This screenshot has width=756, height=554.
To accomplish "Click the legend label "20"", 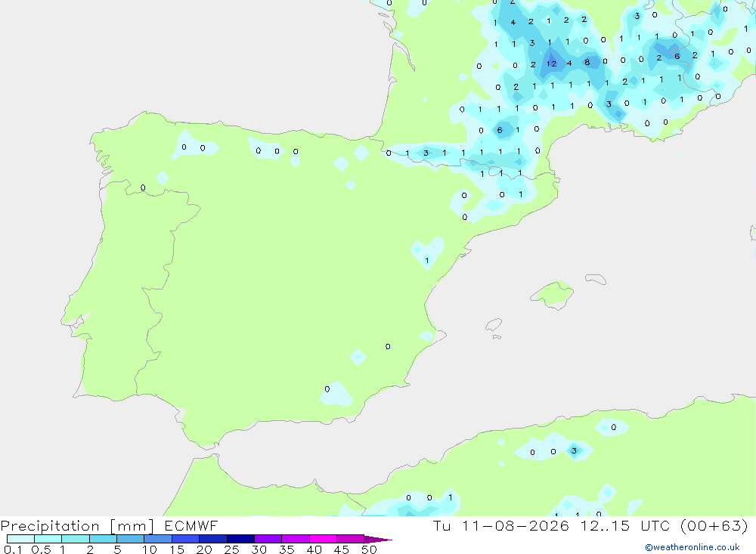I will 204,549.
